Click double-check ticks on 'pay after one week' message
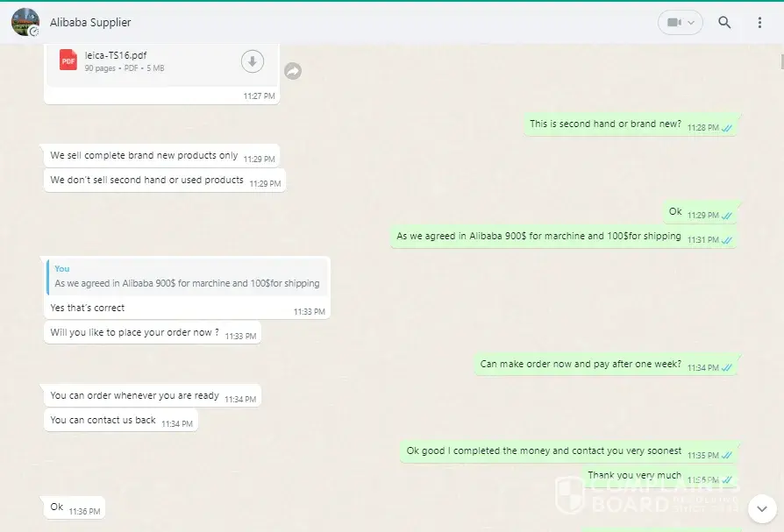The width and height of the screenshot is (784, 532). [727, 367]
